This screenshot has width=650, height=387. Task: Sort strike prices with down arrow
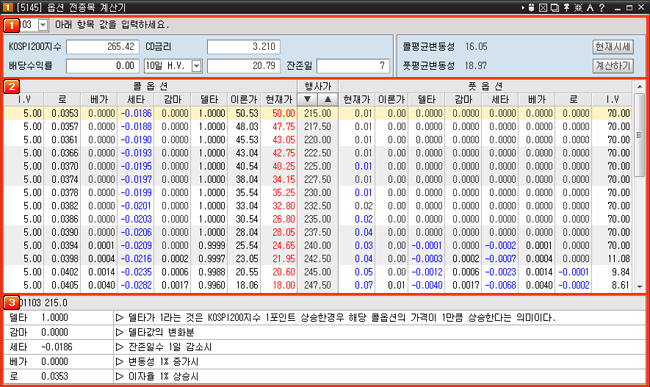coord(307,99)
